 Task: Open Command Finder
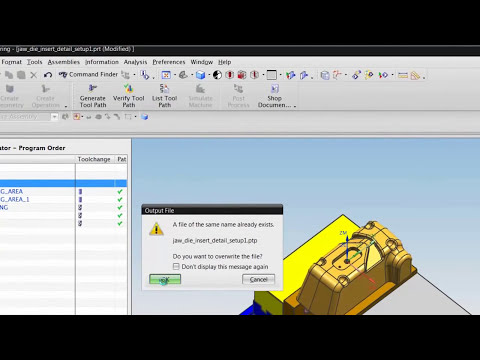coord(88,74)
